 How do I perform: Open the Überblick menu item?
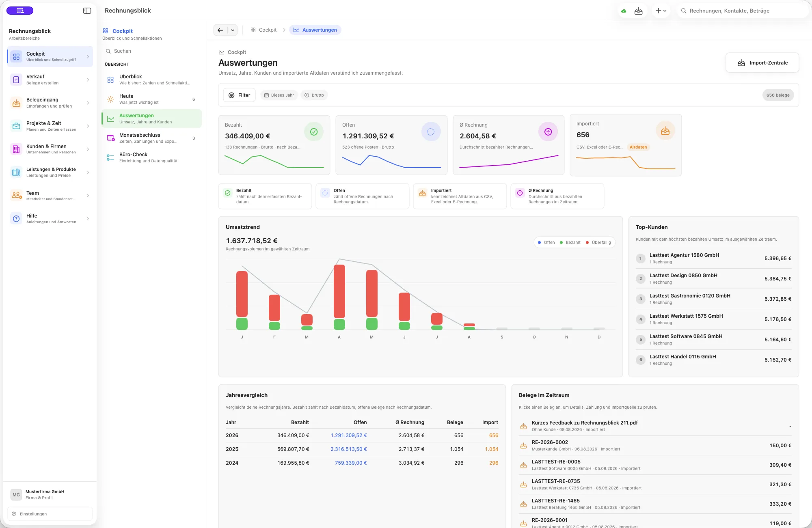pos(151,80)
